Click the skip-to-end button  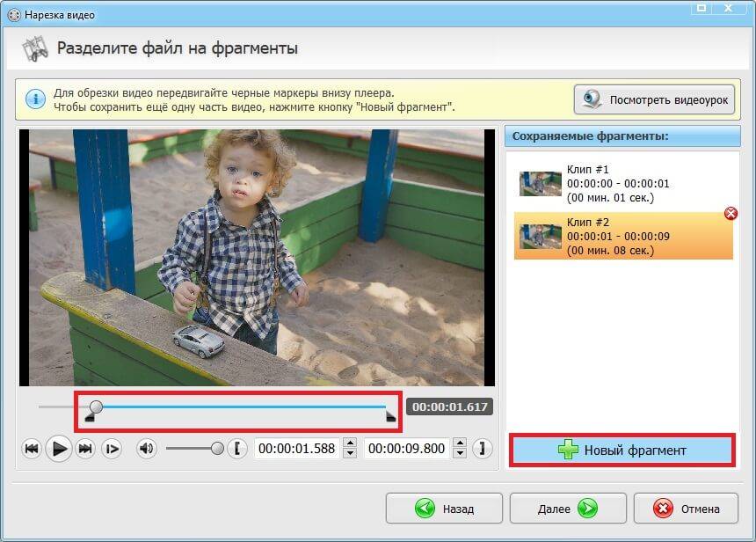(85, 450)
